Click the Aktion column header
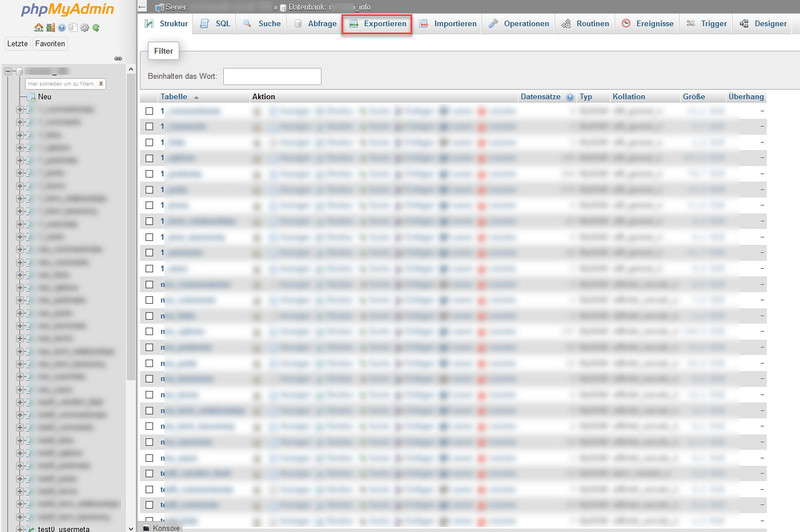800x532 pixels. (264, 97)
